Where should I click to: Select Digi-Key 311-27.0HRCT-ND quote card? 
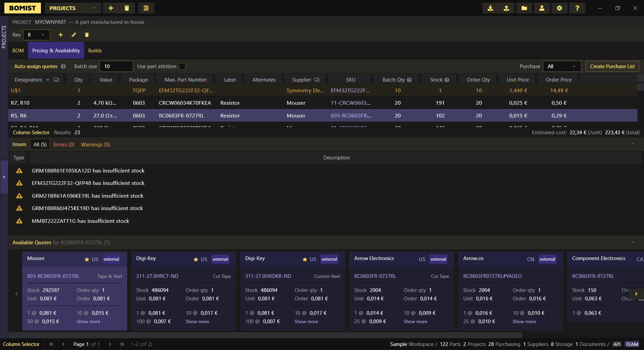183,291
